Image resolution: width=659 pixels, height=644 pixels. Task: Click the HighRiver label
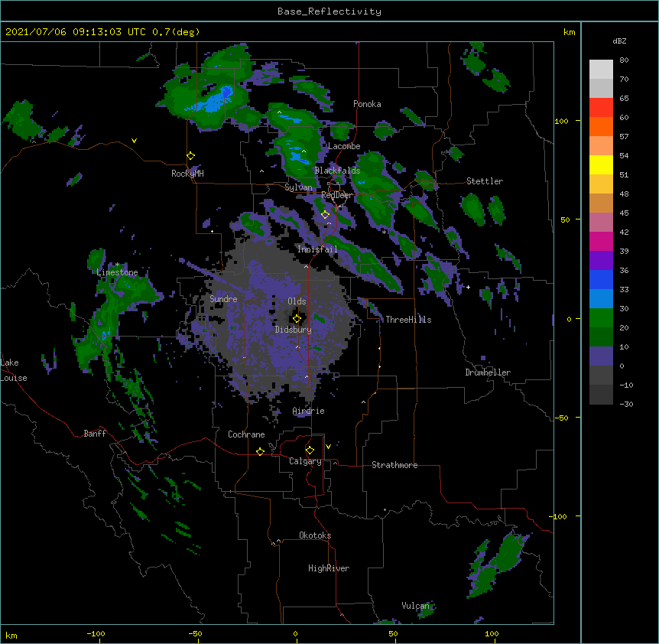point(329,568)
